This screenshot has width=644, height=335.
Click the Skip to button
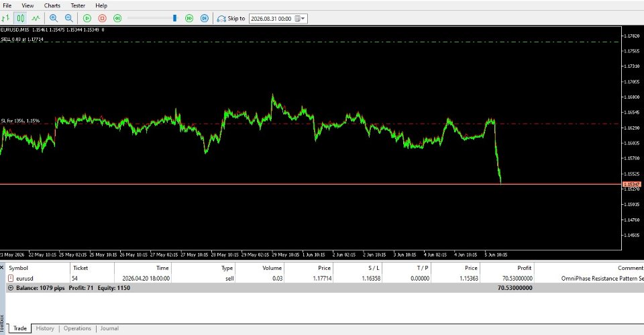click(x=231, y=19)
